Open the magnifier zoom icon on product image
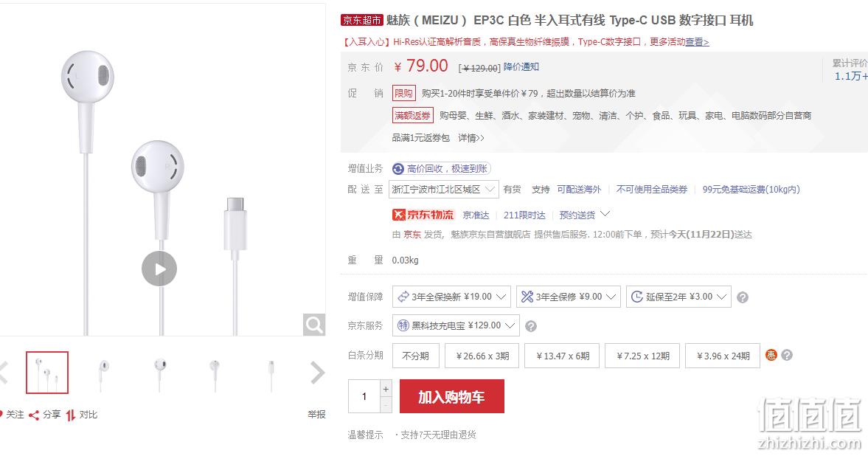Image resolution: width=868 pixels, height=456 pixels. click(x=314, y=325)
